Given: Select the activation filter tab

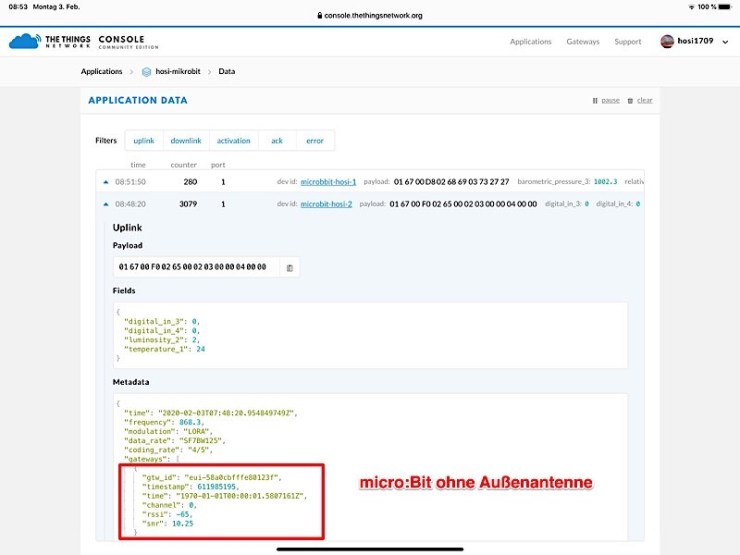Looking at the screenshot, I should tap(234, 141).
